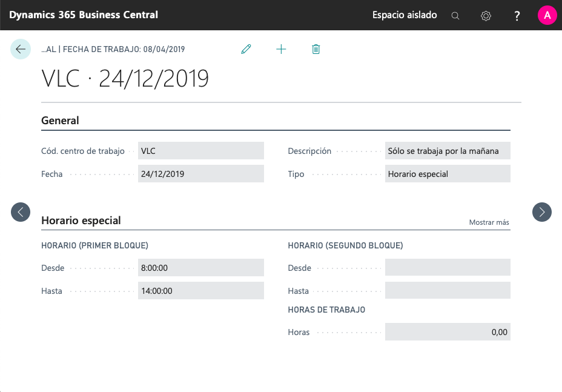562x392 pixels.
Task: Click the Horas field showing 0,00
Action: coord(448,332)
